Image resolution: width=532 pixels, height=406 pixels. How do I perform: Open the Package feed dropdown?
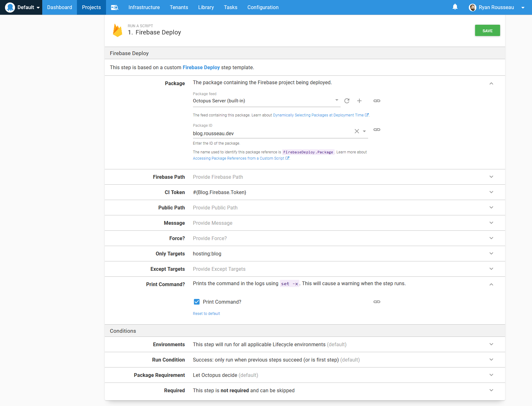pyautogui.click(x=337, y=100)
